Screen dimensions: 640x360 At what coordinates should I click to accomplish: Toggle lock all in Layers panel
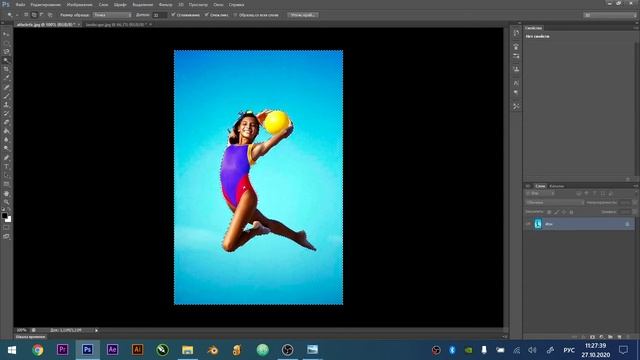[x=571, y=212]
